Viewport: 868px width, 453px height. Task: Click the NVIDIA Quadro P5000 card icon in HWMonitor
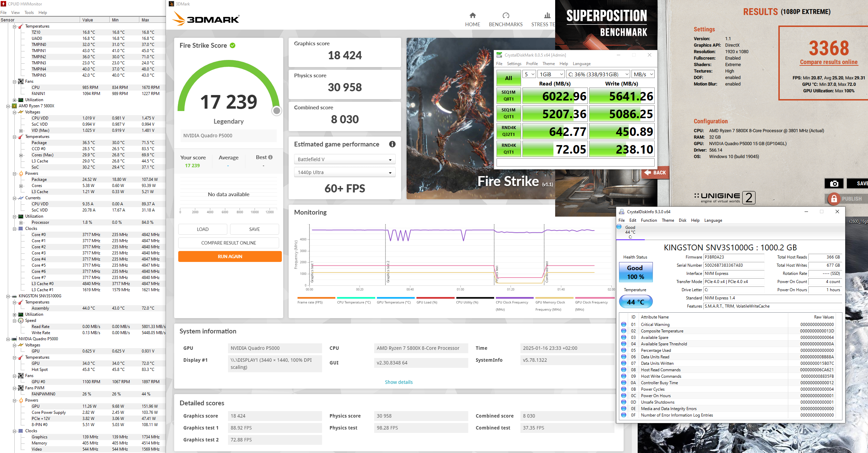coord(14,339)
